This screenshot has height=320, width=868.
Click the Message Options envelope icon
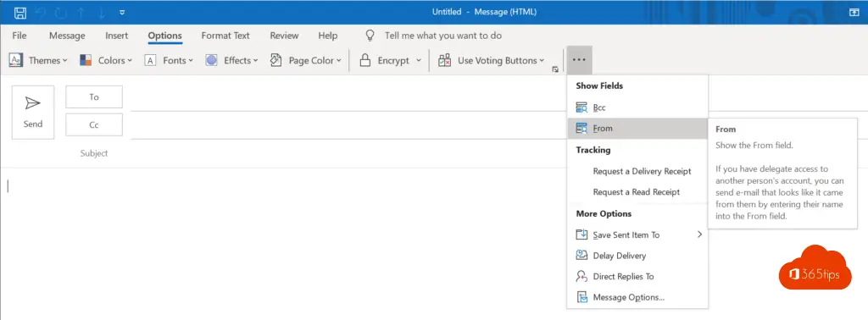point(581,297)
